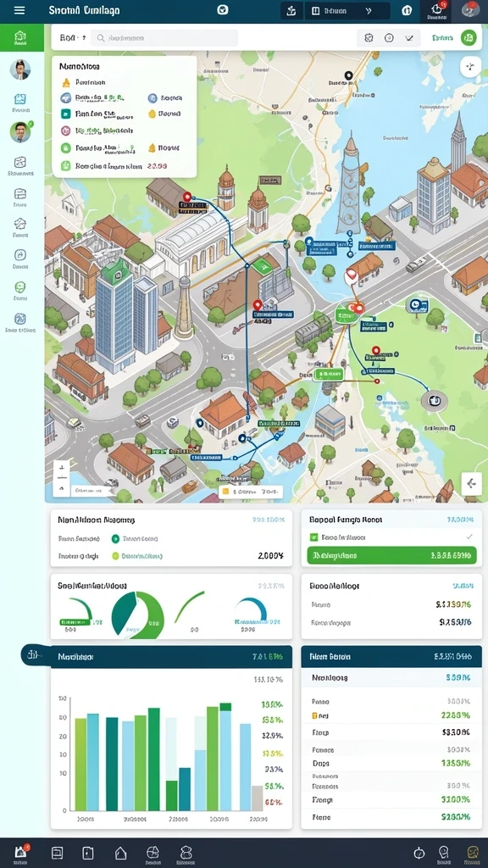The height and width of the screenshot is (868, 488).
Task: Toggle the green checkbox above the green bar
Action: coord(313,537)
